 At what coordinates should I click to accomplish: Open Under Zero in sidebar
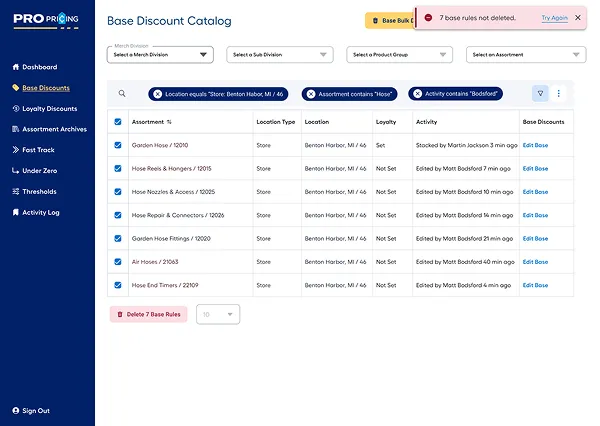coord(39,170)
